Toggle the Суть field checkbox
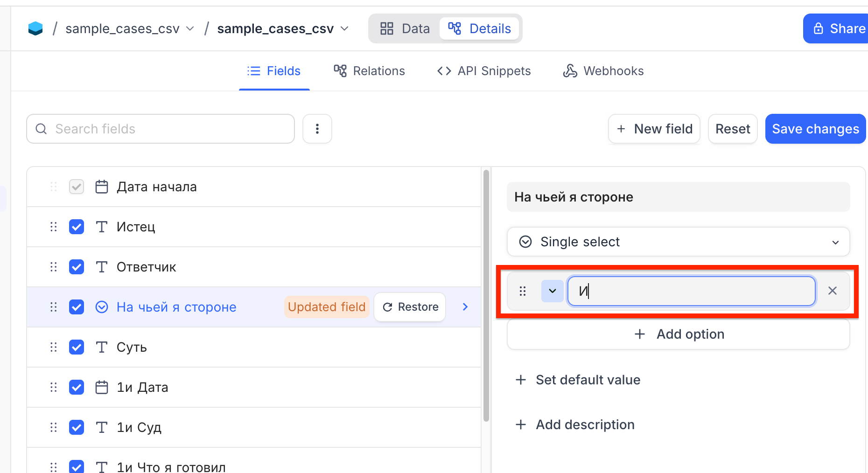This screenshot has height=473, width=868. pos(77,347)
